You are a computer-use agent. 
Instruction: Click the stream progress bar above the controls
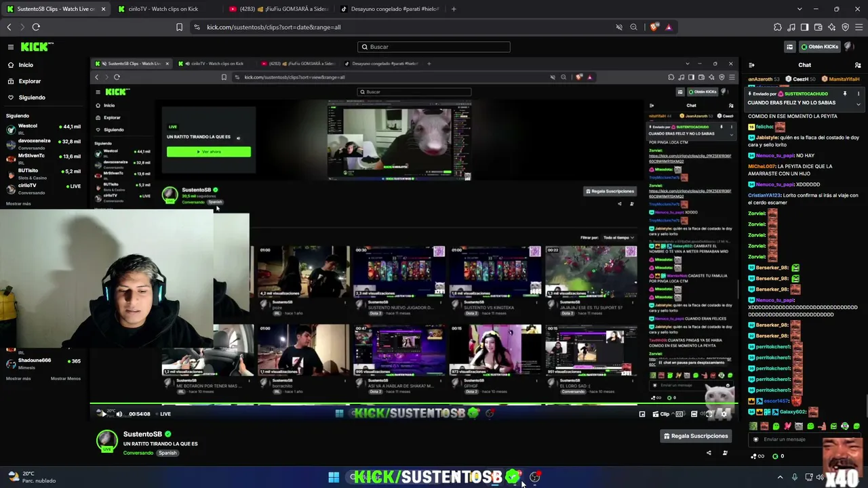[414, 405]
